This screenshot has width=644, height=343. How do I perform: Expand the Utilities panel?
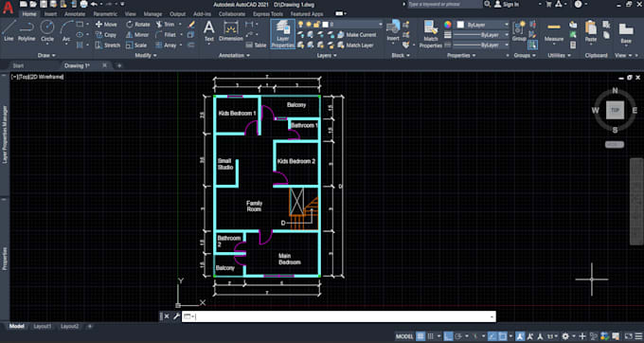[x=559, y=55]
